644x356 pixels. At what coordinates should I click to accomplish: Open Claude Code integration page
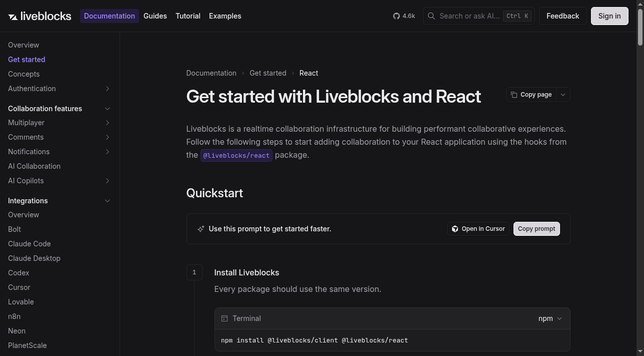(x=29, y=244)
